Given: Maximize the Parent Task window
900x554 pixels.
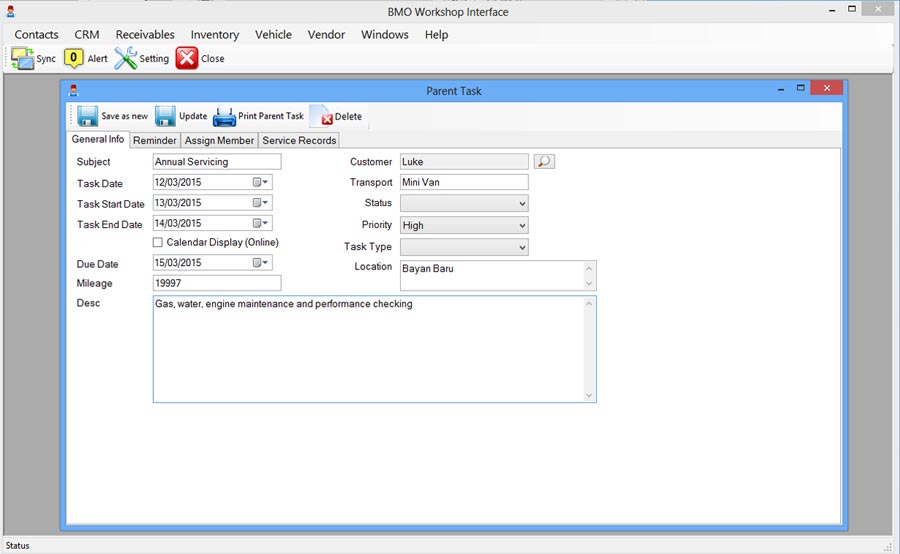Looking at the screenshot, I should coord(801,88).
